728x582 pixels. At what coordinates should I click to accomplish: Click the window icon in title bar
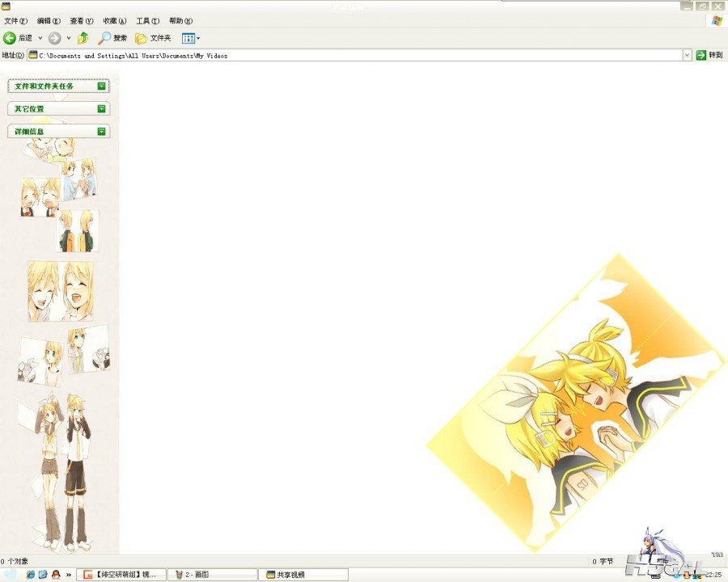(x=5, y=6)
